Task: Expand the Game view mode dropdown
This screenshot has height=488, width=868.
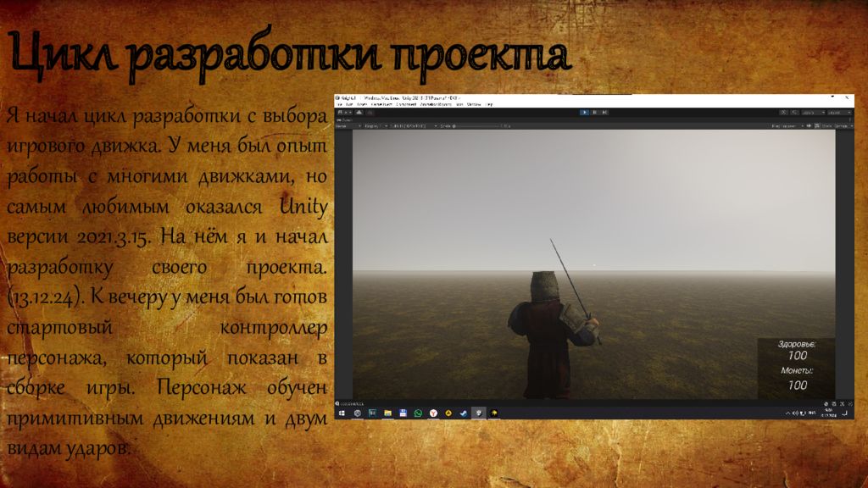Action: (348, 126)
